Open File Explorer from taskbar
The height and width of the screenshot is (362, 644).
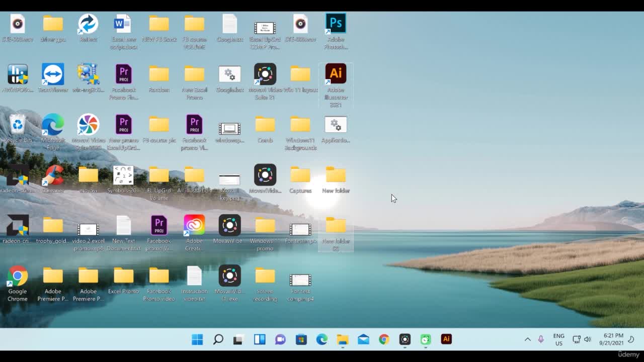pyautogui.click(x=343, y=339)
